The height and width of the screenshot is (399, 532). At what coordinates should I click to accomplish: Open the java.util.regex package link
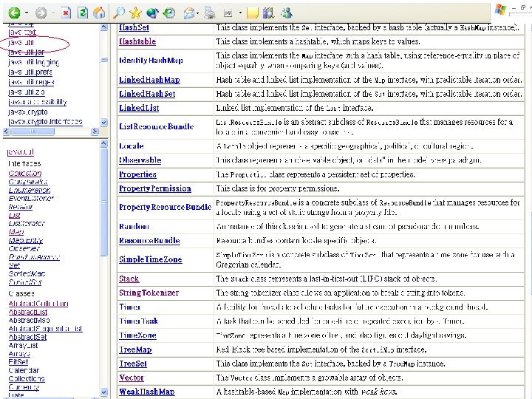(31, 82)
